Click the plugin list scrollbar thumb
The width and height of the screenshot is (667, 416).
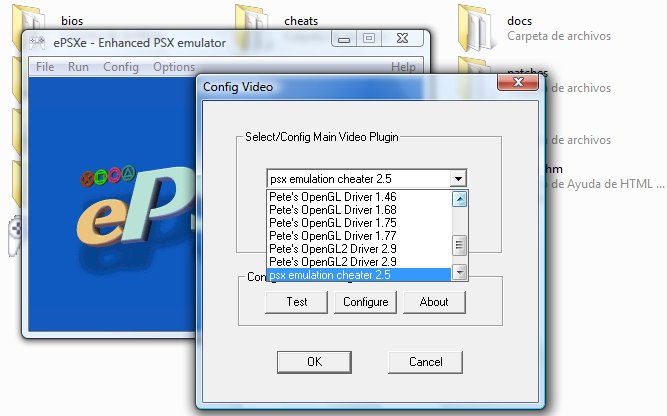pyautogui.click(x=459, y=244)
